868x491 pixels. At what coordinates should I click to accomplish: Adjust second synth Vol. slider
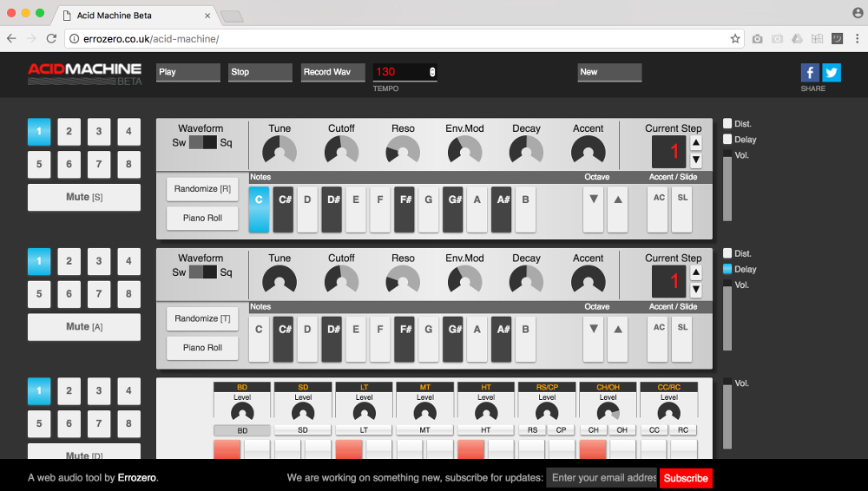(727, 315)
